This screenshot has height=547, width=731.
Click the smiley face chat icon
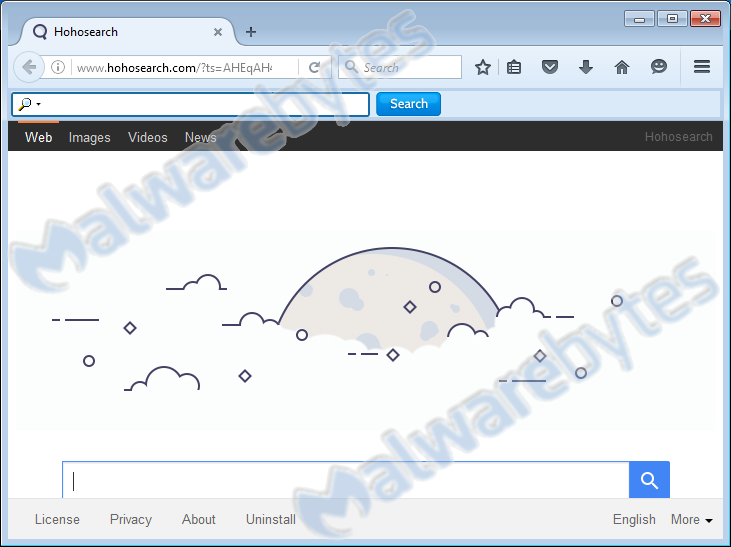[x=659, y=67]
